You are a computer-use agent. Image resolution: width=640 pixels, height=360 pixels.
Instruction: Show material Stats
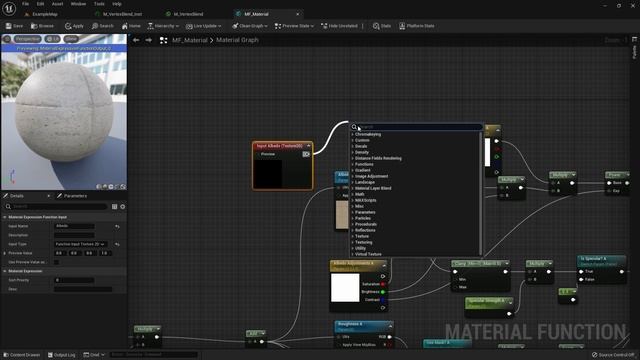382,26
